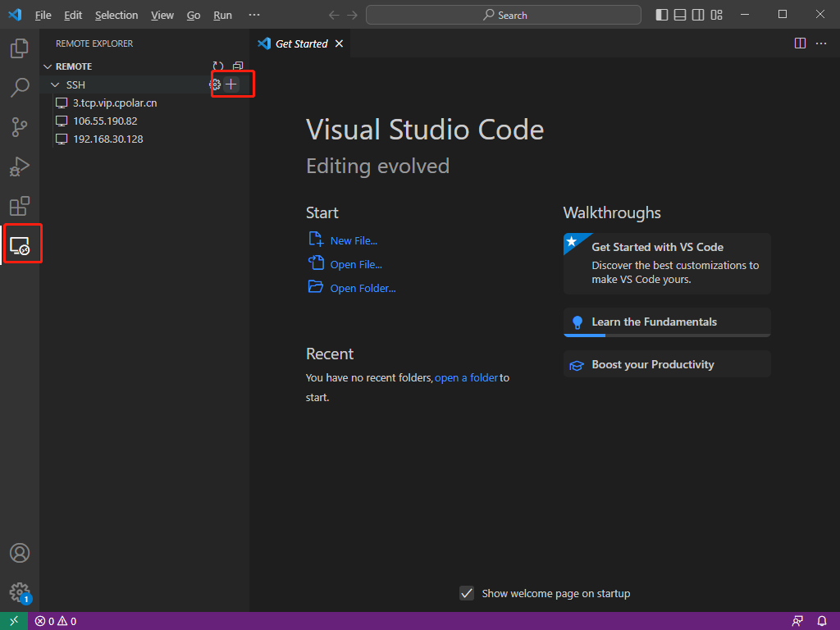Refresh the Remote list
This screenshot has height=630, width=840.
(x=218, y=66)
